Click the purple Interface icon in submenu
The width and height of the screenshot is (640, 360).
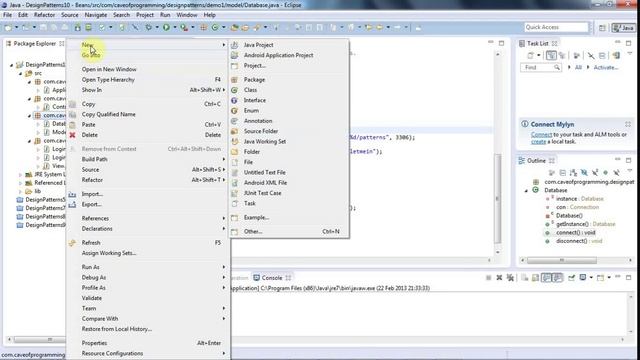234,100
